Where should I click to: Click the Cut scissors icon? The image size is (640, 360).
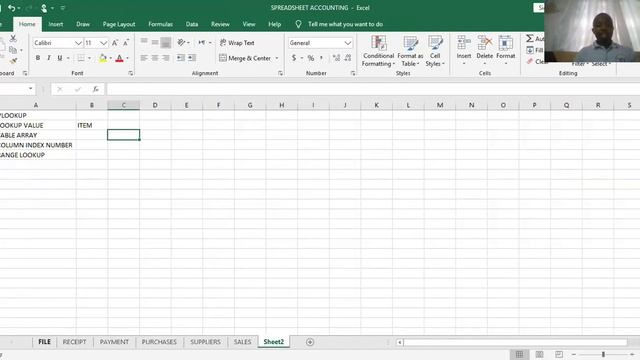(13, 39)
